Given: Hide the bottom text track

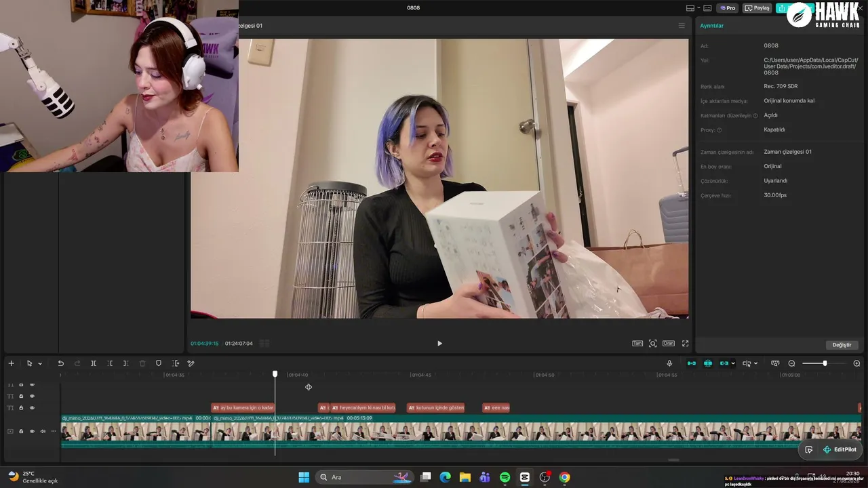Looking at the screenshot, I should pos(32,408).
